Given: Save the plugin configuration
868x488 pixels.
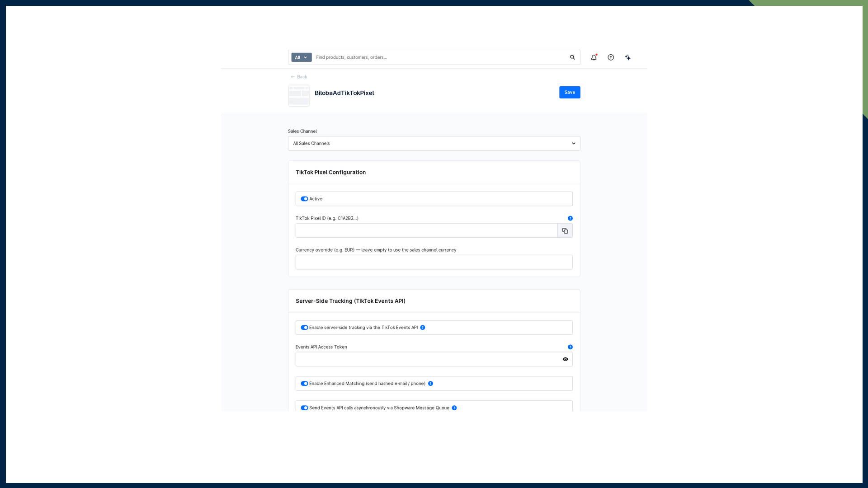Looking at the screenshot, I should point(570,92).
